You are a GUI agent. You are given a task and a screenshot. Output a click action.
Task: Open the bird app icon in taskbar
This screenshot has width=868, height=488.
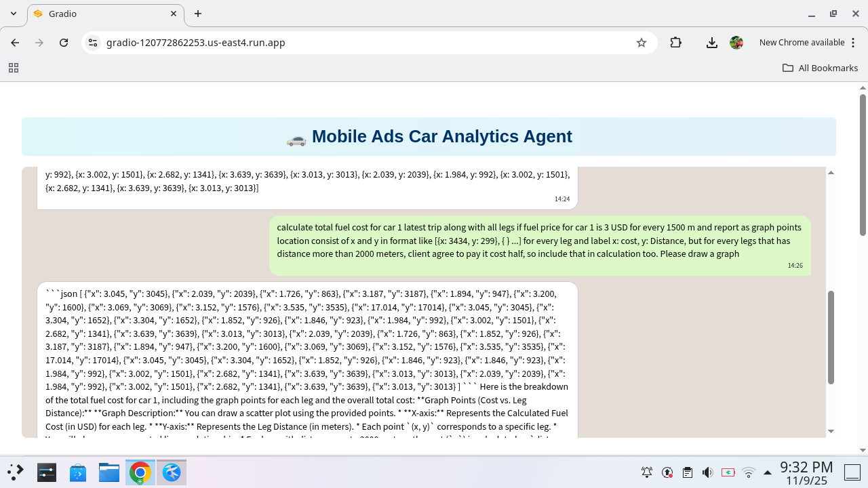[172, 472]
